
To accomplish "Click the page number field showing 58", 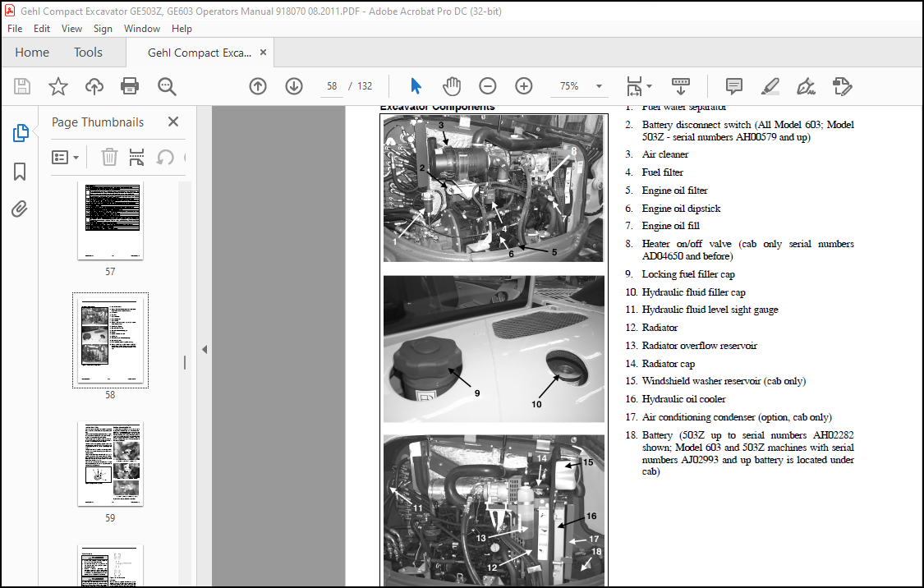I will [x=332, y=86].
